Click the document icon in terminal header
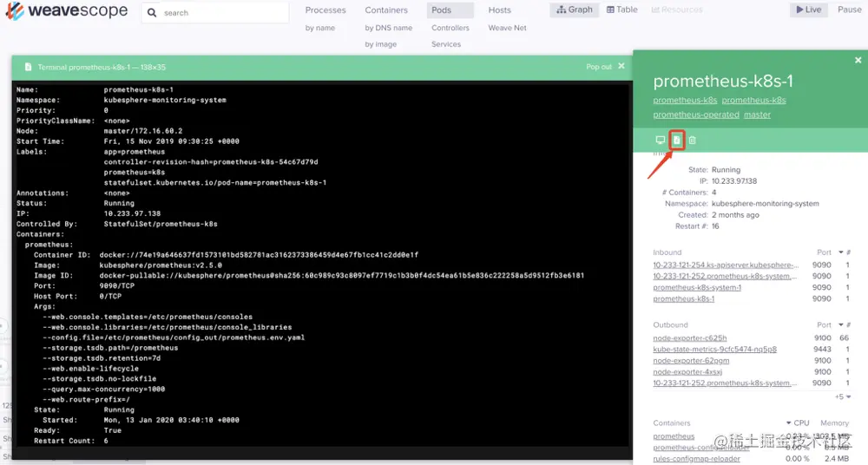The image size is (868, 465). 29,67
